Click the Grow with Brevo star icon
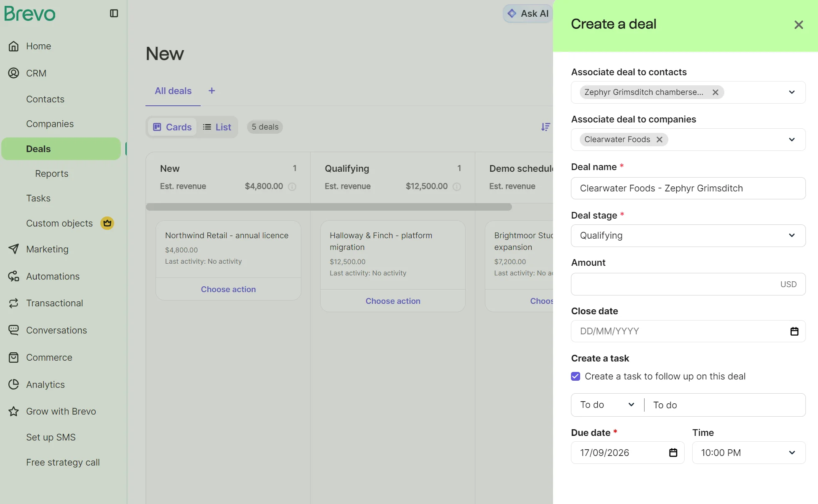Viewport: 818px width, 504px height. pyautogui.click(x=14, y=411)
